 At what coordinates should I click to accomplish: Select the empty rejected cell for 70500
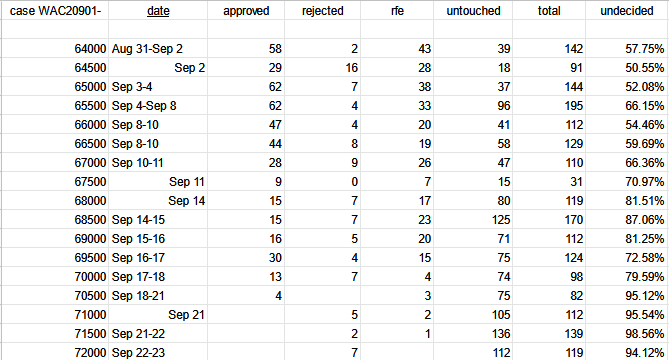coord(323,296)
